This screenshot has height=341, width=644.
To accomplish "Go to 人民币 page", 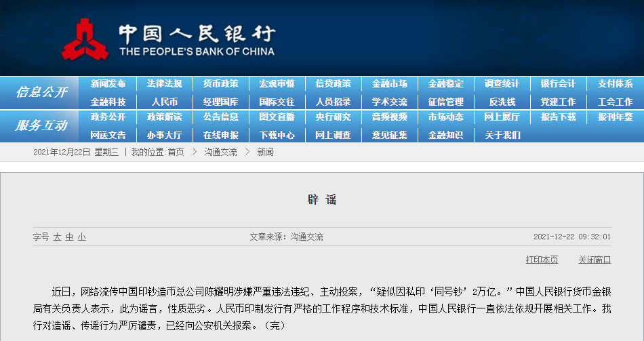I will click(164, 102).
